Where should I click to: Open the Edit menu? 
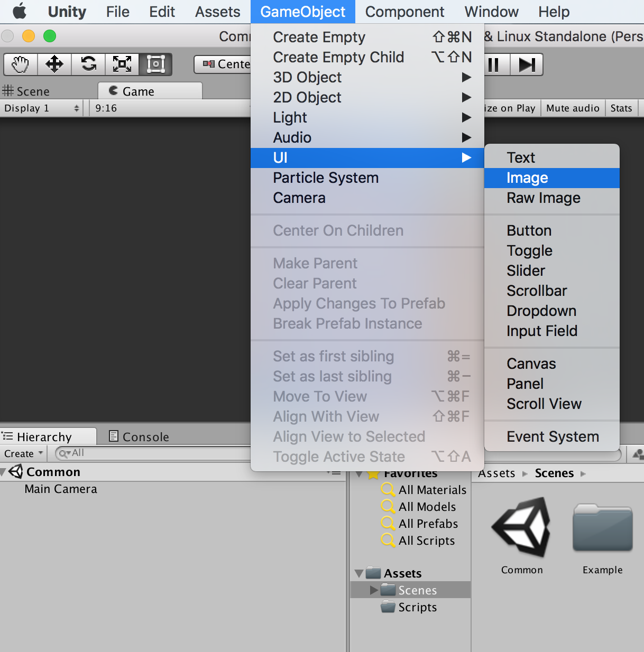click(x=162, y=12)
